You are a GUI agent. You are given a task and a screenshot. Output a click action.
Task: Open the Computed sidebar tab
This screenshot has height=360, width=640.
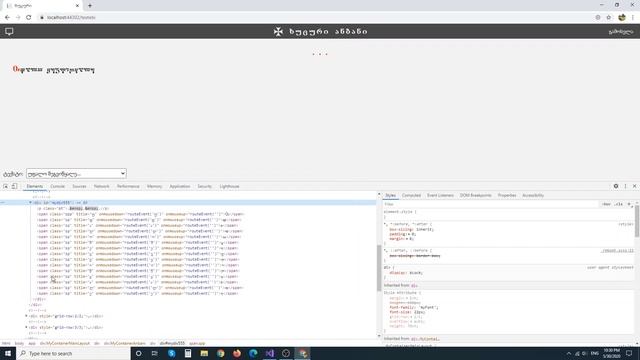coord(411,196)
